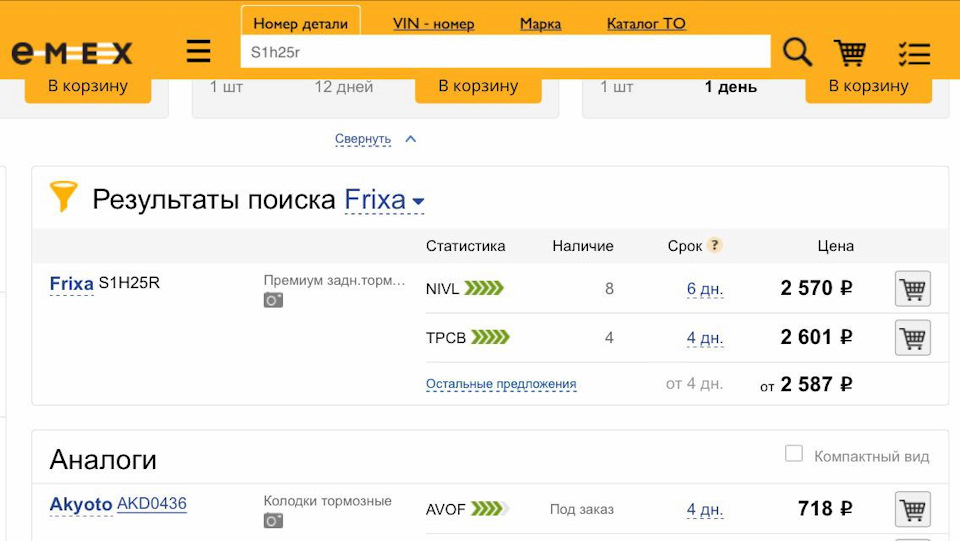Click S1H25R part number text
Viewport: 960px width, 541px height.
pyautogui.click(x=129, y=283)
